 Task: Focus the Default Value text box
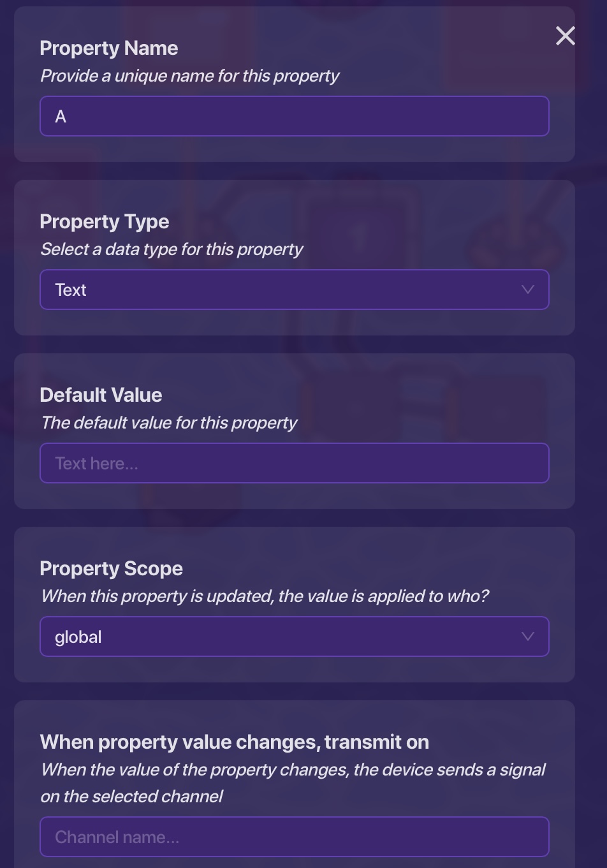point(294,463)
